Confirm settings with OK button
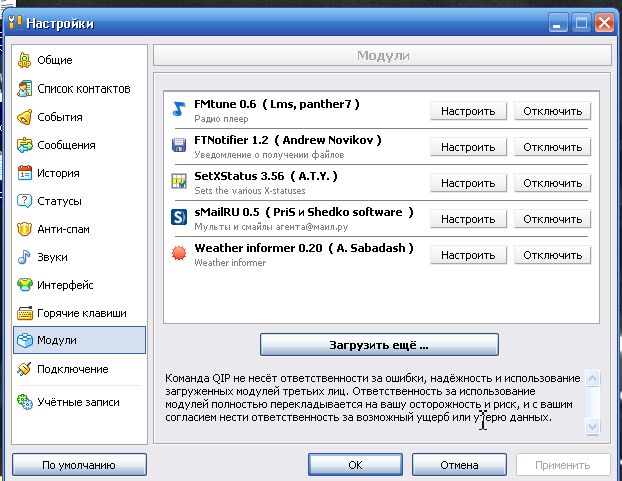Image resolution: width=622 pixels, height=481 pixels. pos(355,465)
